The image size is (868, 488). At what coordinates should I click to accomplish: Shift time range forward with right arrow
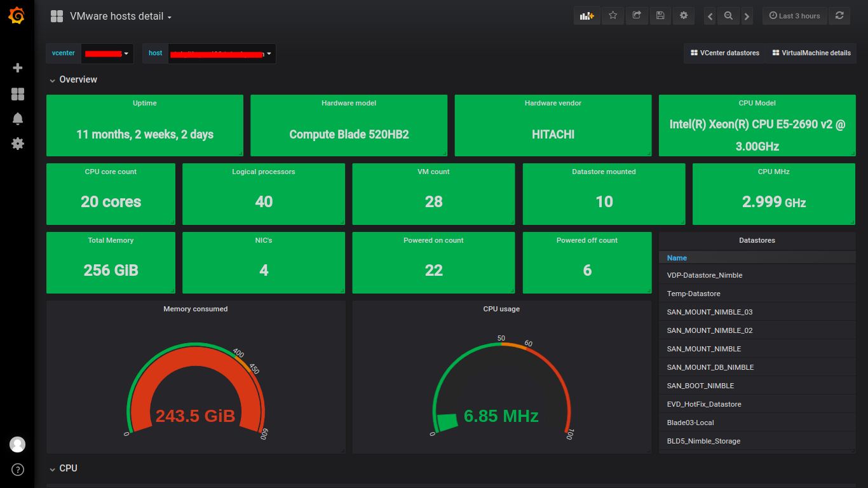[x=747, y=17]
